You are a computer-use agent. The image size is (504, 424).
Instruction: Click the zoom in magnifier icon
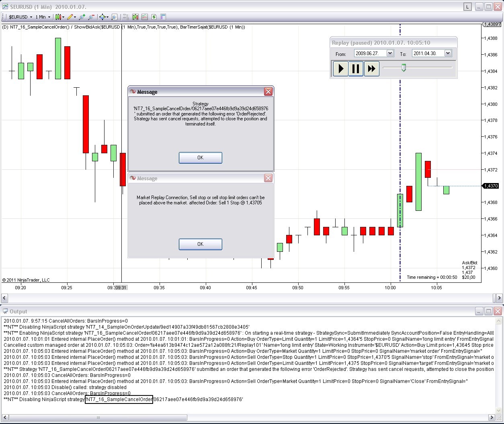point(82,17)
